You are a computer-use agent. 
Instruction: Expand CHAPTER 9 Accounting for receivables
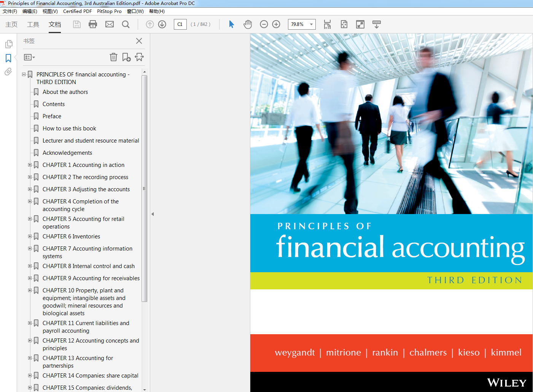click(30, 278)
